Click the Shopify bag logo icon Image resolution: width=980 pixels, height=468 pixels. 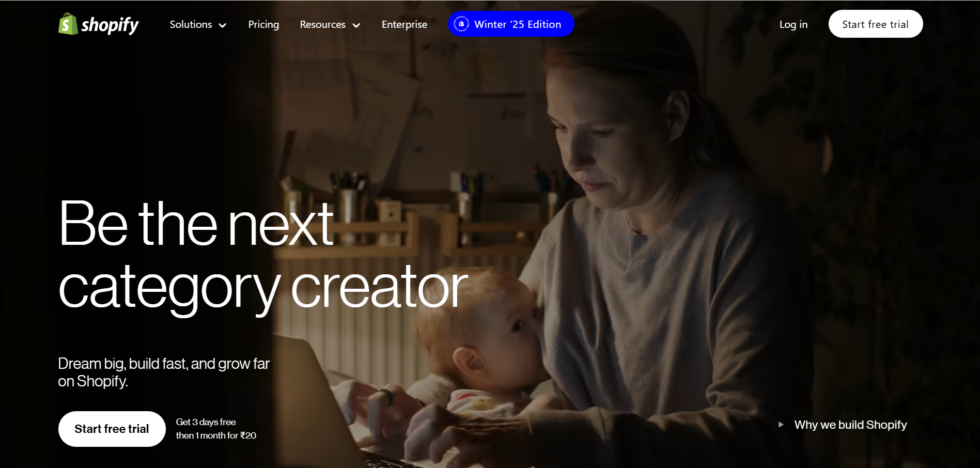(68, 24)
